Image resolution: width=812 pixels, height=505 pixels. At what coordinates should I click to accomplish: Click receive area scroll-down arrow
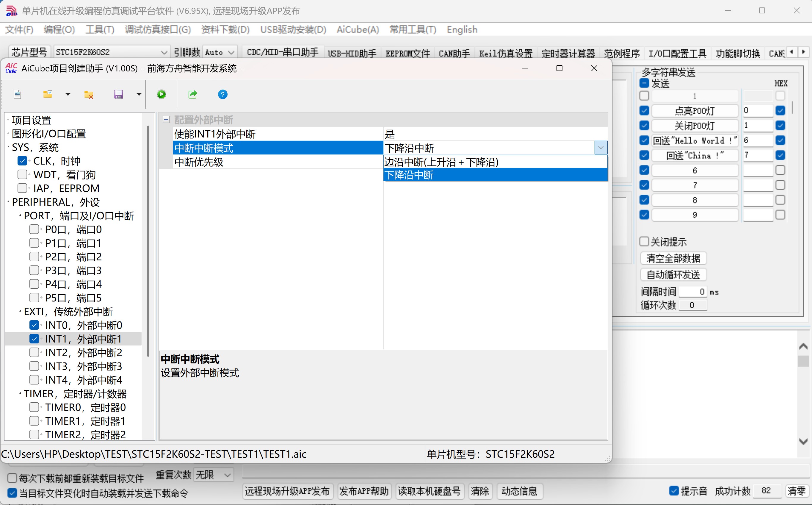[803, 441]
